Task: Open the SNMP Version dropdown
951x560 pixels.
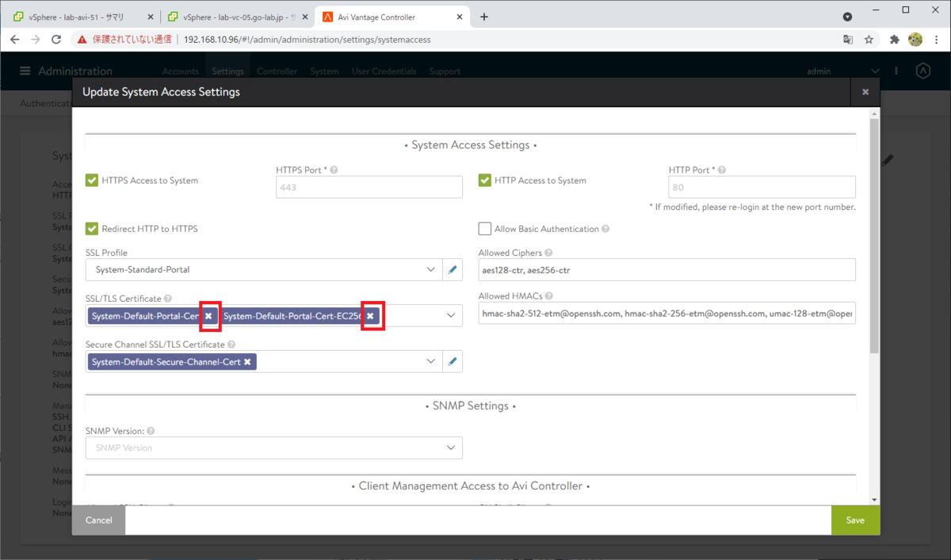Action: tap(274, 448)
